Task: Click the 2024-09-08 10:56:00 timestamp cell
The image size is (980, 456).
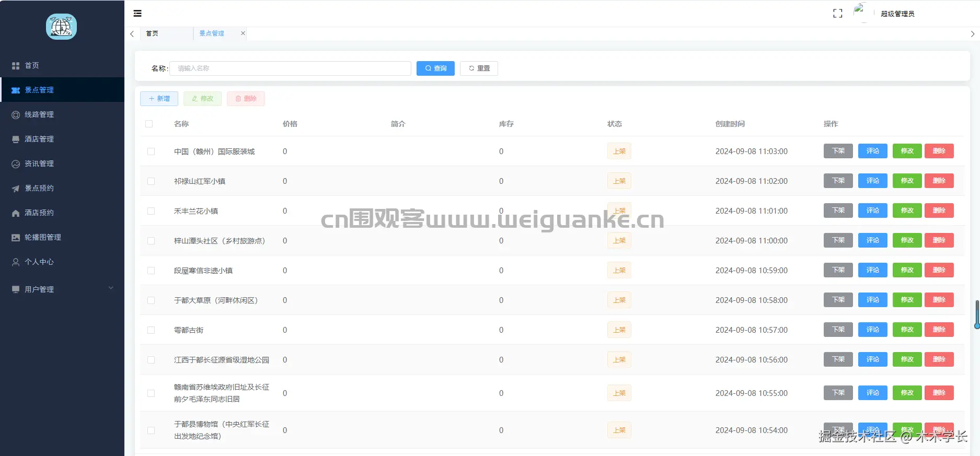Action: pyautogui.click(x=752, y=360)
